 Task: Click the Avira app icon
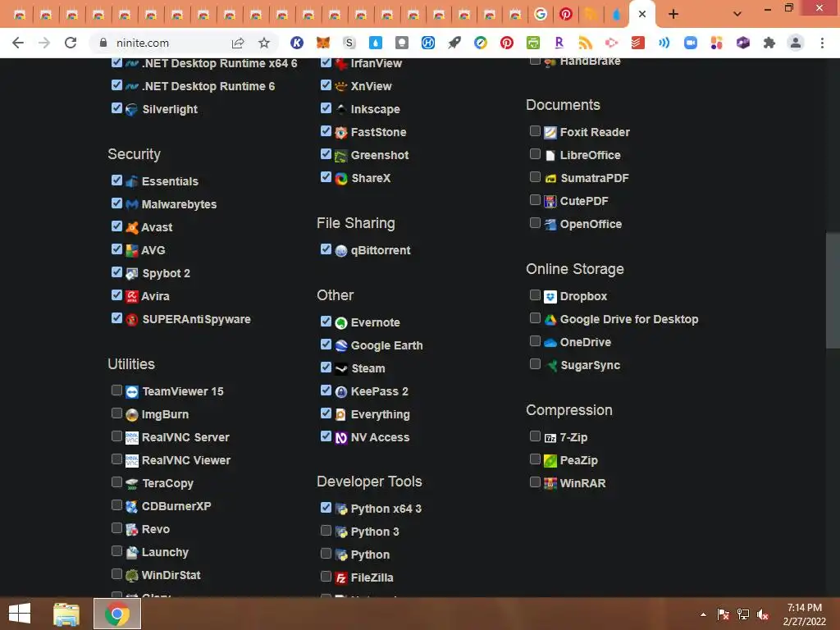[x=132, y=296]
